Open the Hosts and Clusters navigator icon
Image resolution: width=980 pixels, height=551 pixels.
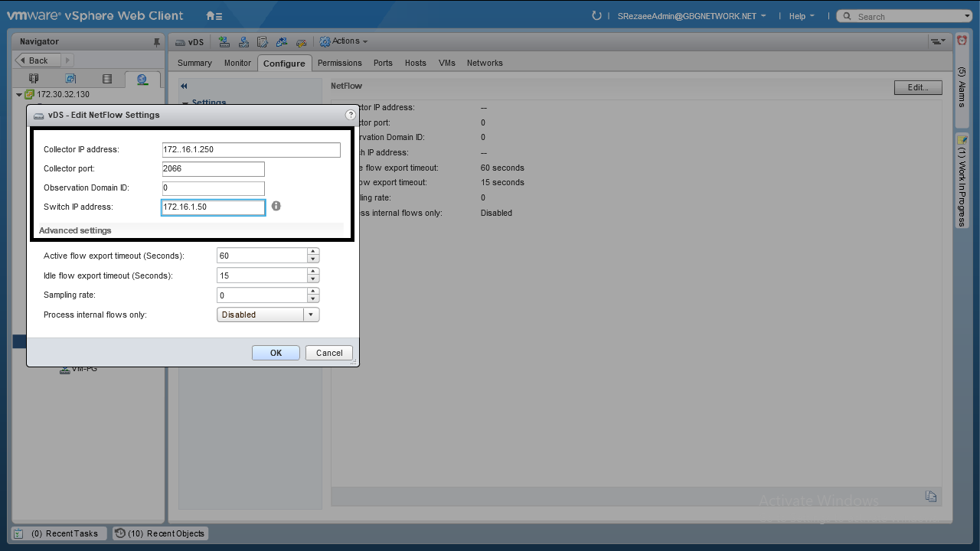34,79
